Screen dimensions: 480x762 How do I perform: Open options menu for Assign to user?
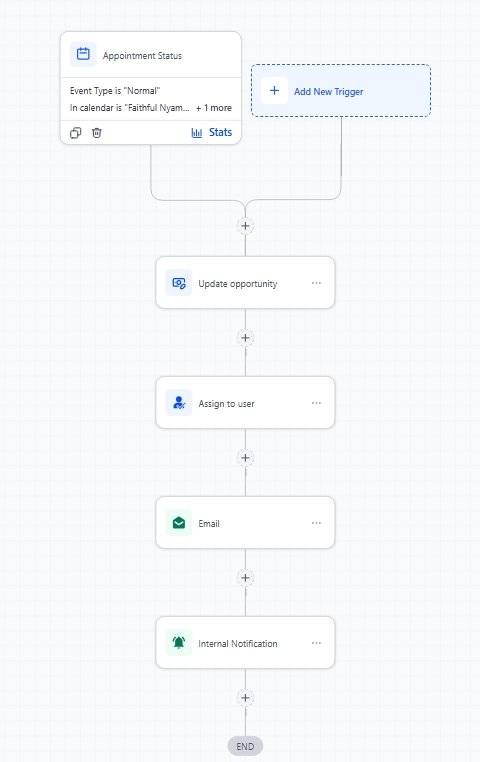(316, 403)
